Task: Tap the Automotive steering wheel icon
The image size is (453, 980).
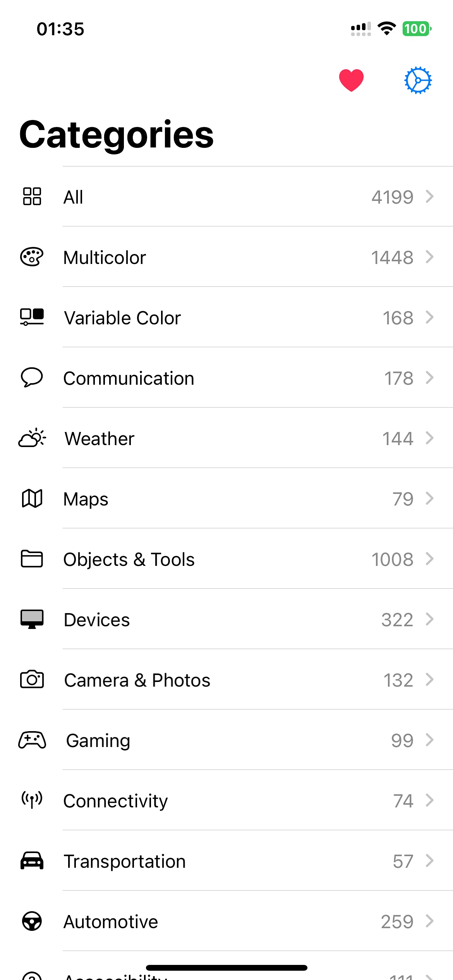Action: point(32,921)
